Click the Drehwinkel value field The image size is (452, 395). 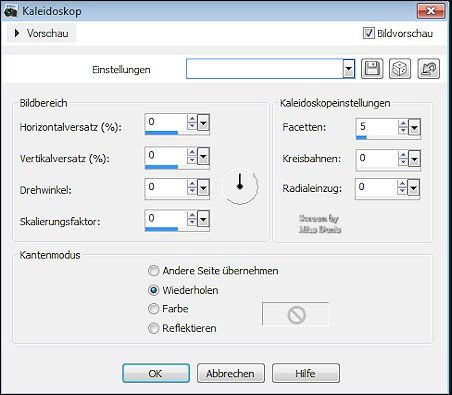(166, 187)
